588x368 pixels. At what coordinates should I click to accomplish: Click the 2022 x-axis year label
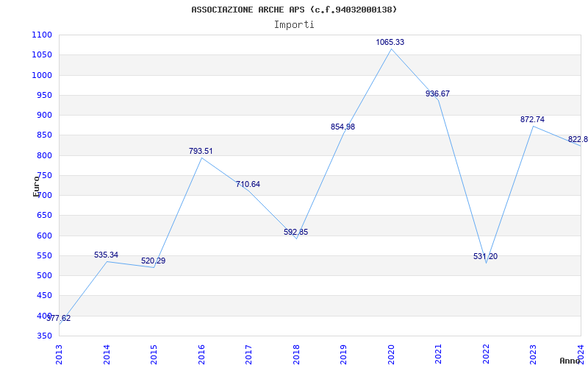[486, 354]
